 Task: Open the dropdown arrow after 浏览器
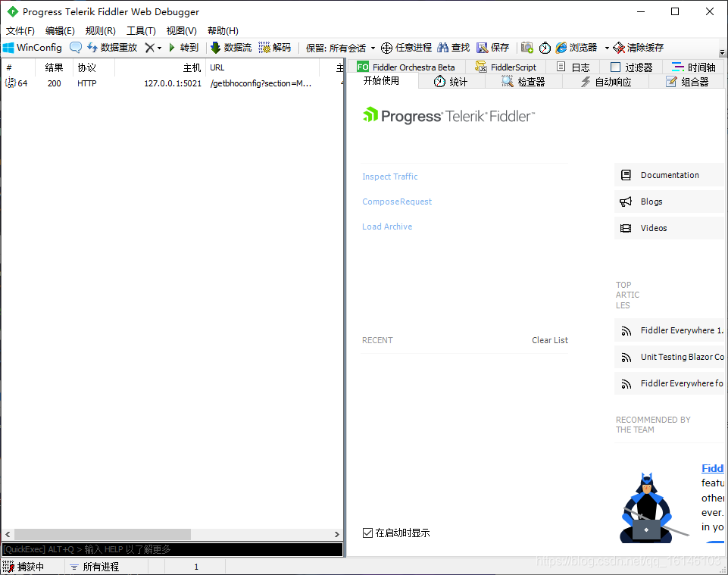click(x=606, y=48)
